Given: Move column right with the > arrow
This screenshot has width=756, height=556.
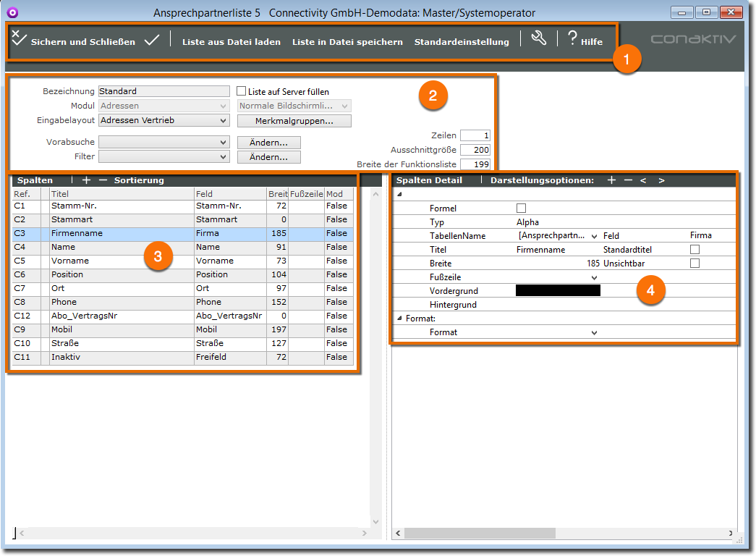Looking at the screenshot, I should click(661, 180).
